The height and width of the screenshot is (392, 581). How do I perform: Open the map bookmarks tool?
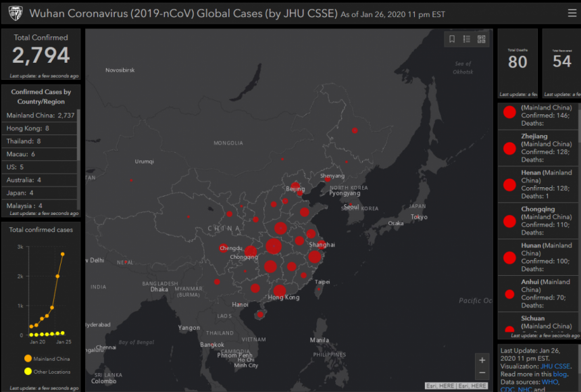[x=452, y=39]
